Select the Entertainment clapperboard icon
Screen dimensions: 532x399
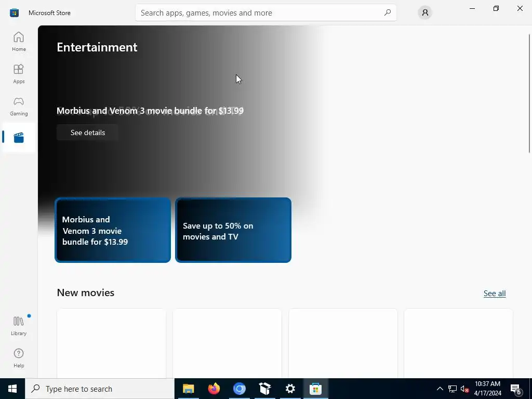pyautogui.click(x=19, y=137)
